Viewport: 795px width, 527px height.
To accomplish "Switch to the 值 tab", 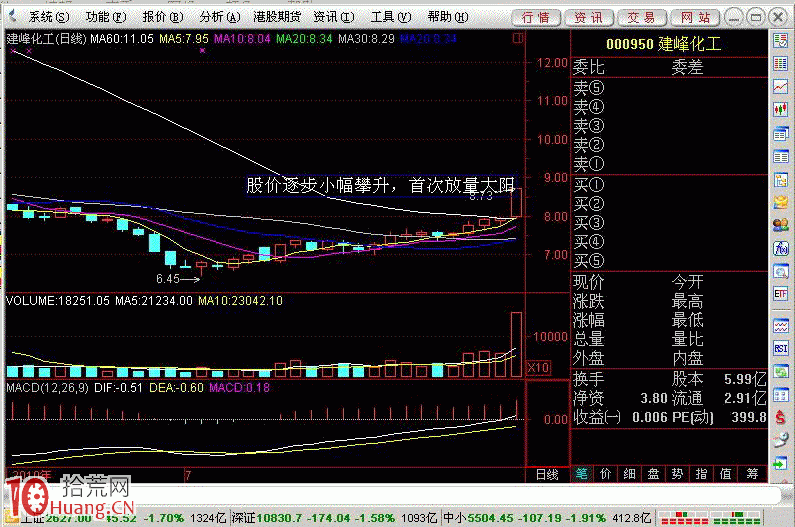I will [x=726, y=474].
